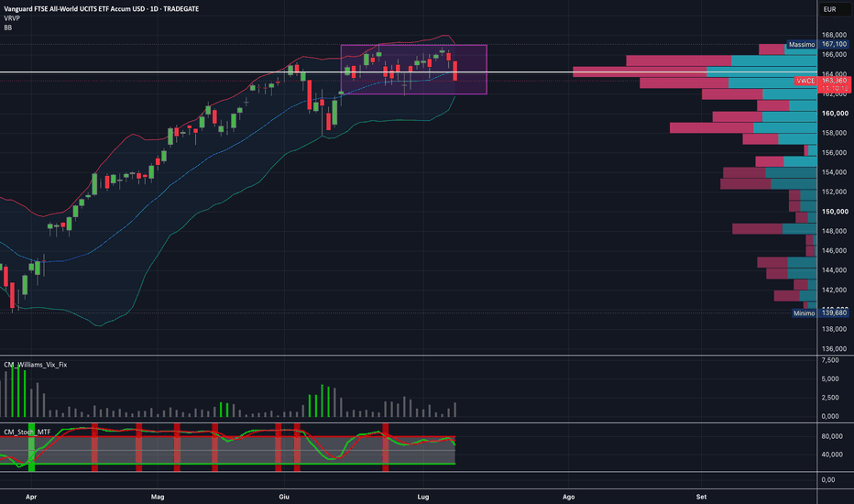This screenshot has width=854, height=504.
Task: Click the Lug label on the time axis
Action: [x=423, y=497]
